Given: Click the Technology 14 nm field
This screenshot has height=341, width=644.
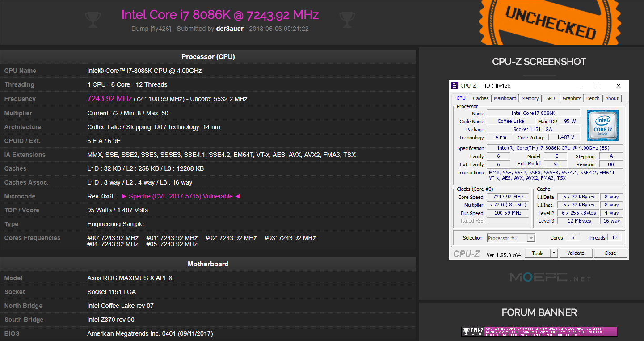Looking at the screenshot, I should click(499, 138).
